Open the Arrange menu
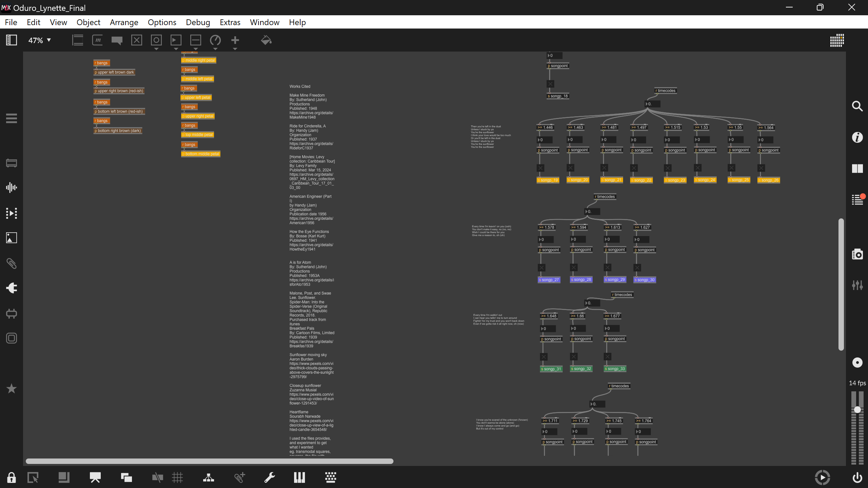This screenshot has width=868, height=488. pos(124,22)
